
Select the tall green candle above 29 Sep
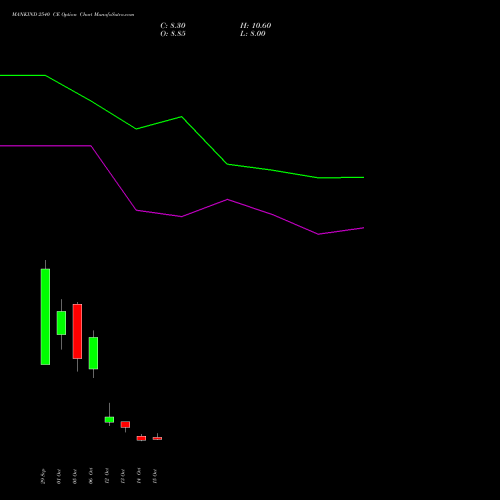pos(45,317)
